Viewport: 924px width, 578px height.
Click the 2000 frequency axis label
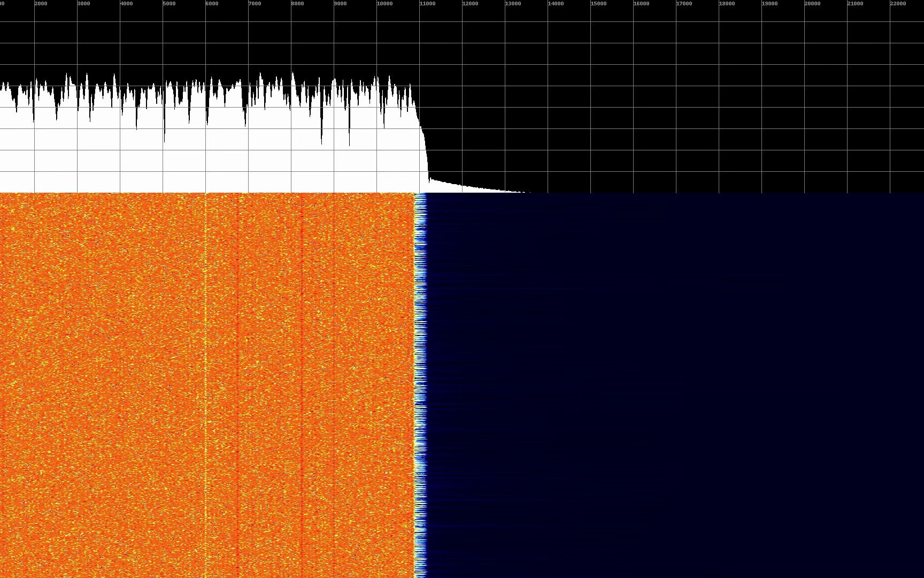click(x=41, y=4)
